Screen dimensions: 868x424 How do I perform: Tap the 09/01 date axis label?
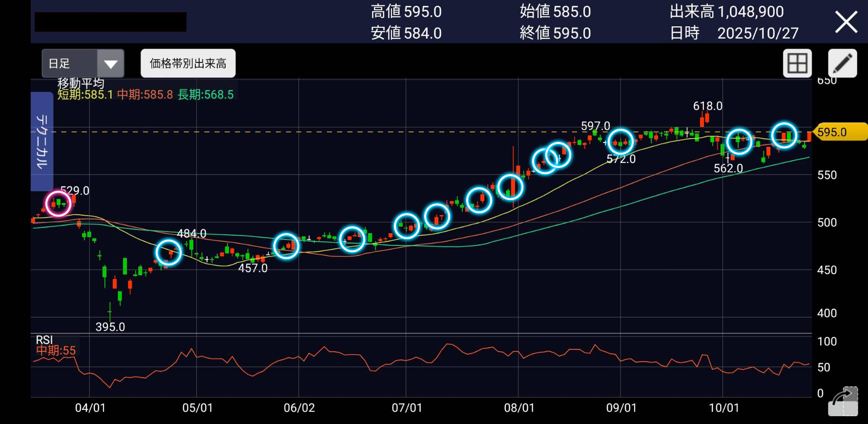621,408
